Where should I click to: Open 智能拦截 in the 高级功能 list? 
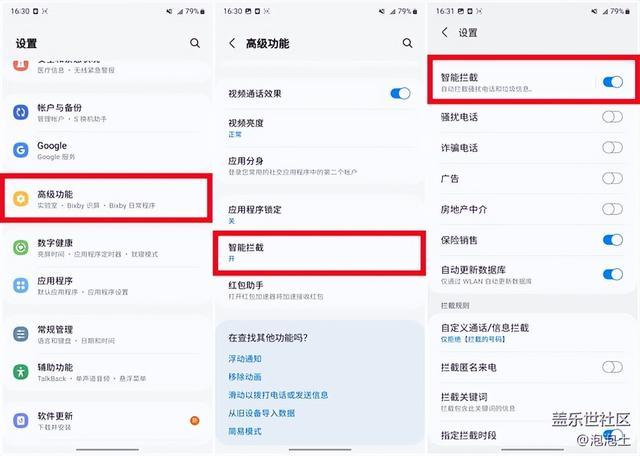coord(320,252)
